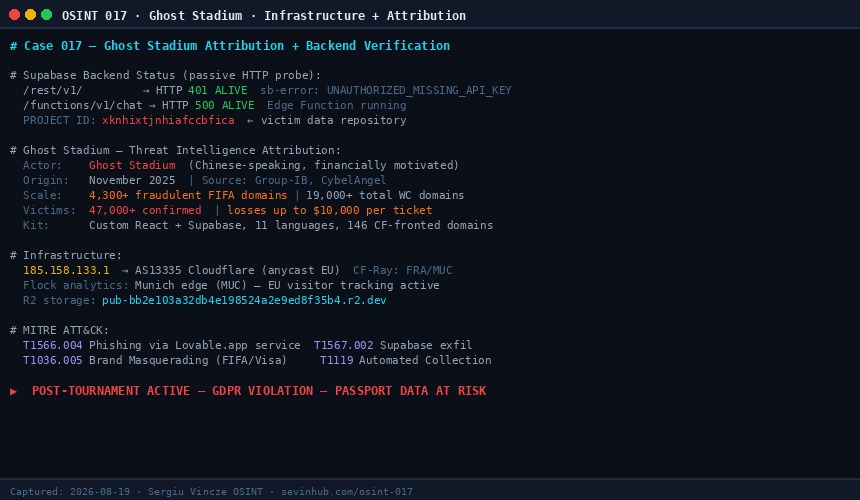Click 'AS13335 Cloudflare (anycast EU)' text

(237, 270)
